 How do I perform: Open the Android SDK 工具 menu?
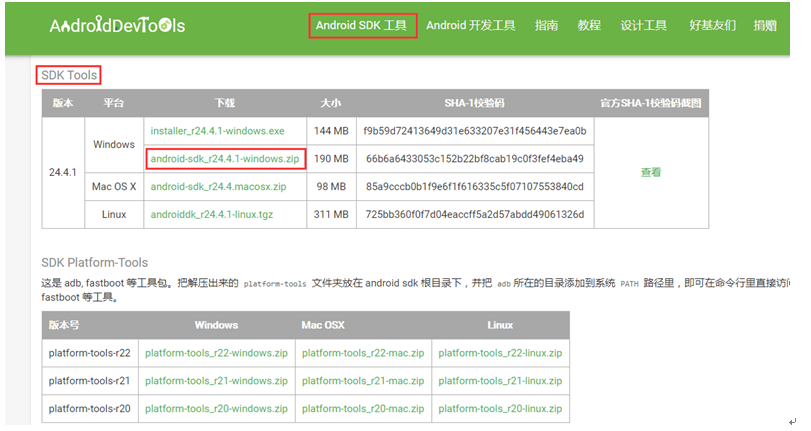point(362,25)
